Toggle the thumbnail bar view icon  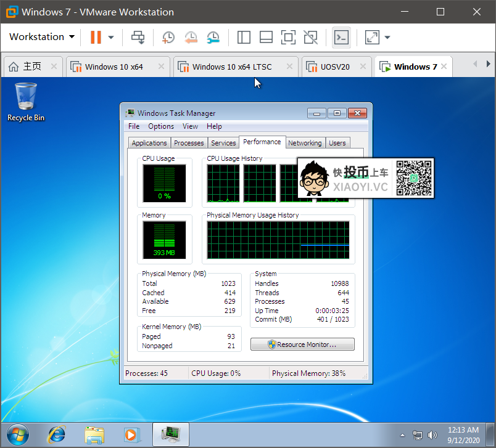[x=266, y=37]
